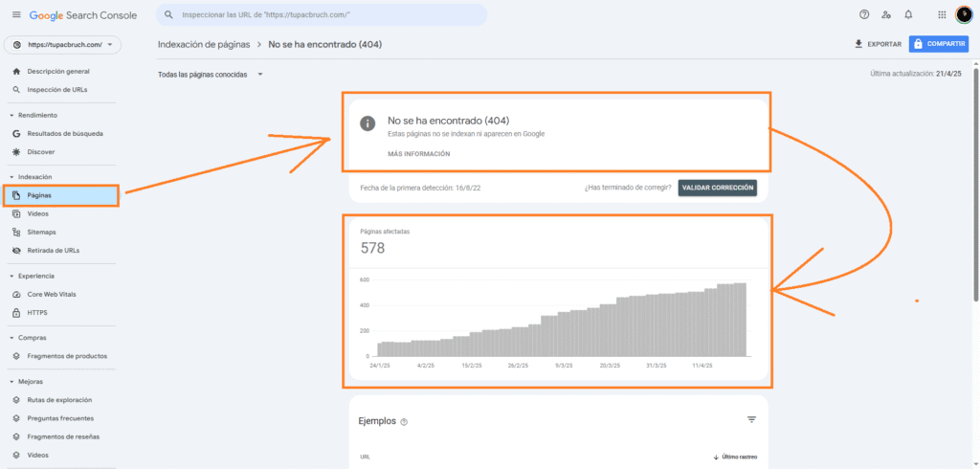Collapse the Experiencia section

(32, 276)
